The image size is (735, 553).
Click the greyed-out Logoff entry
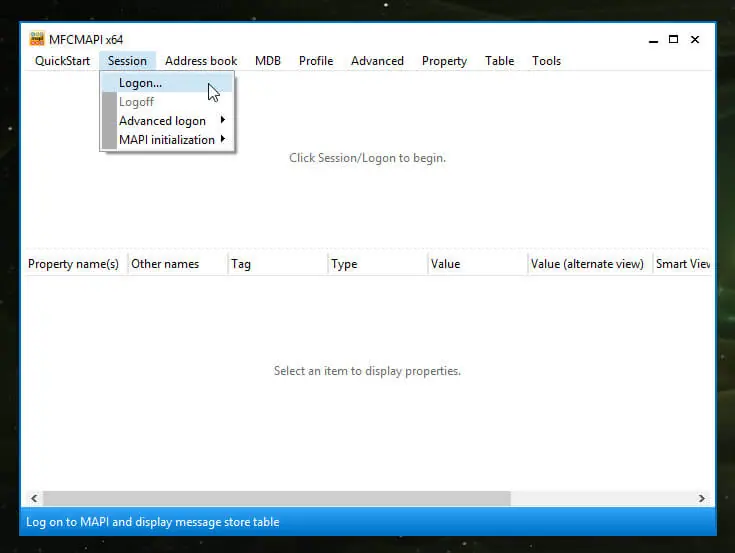167,102
